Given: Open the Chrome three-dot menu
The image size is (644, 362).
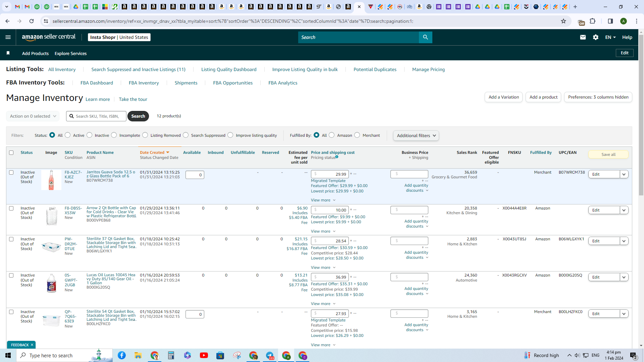Looking at the screenshot, I should pos(637,21).
